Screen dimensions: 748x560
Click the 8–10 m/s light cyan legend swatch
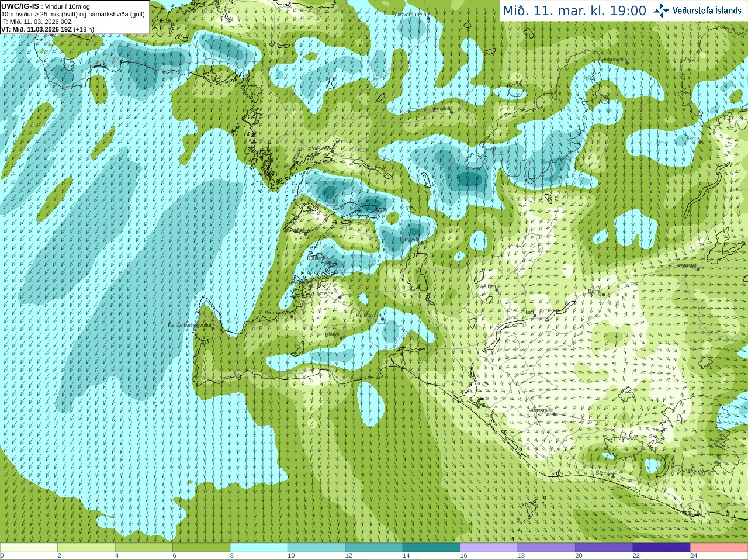pos(259,547)
